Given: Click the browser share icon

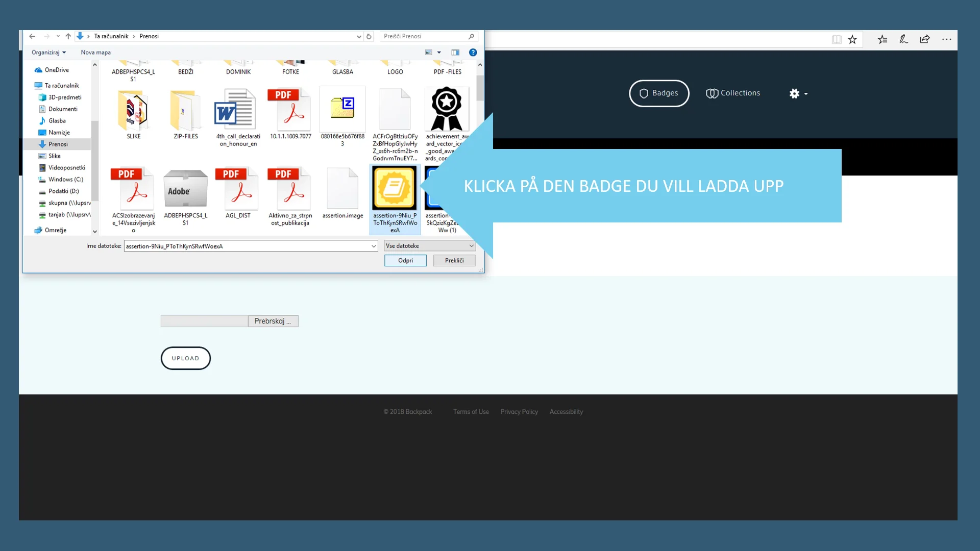Looking at the screenshot, I should tap(925, 39).
